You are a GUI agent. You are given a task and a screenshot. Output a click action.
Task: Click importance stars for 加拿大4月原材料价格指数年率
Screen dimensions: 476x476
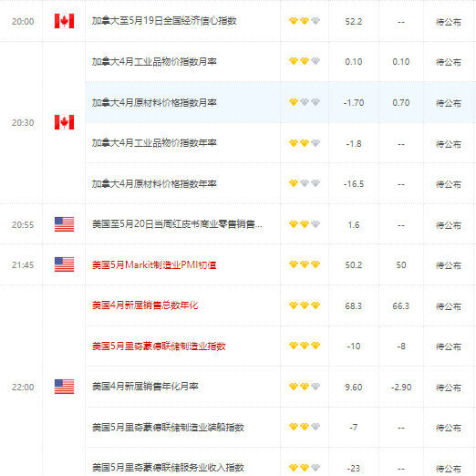point(305,183)
